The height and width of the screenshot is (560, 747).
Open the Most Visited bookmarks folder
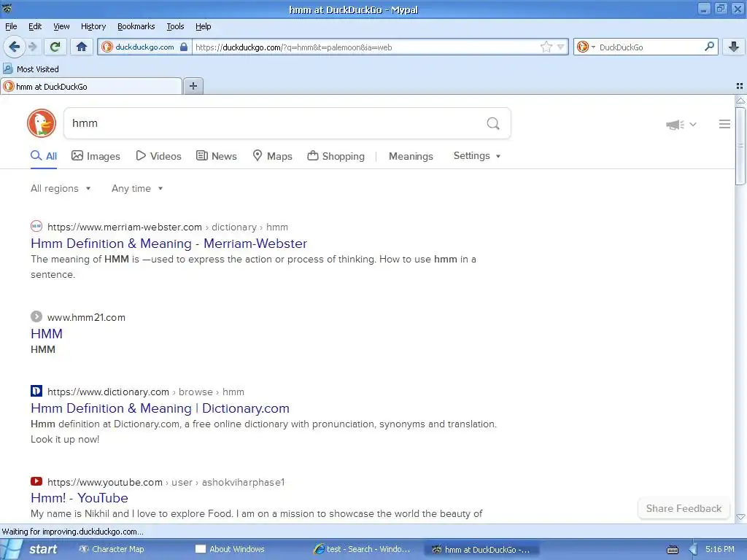click(x=31, y=69)
